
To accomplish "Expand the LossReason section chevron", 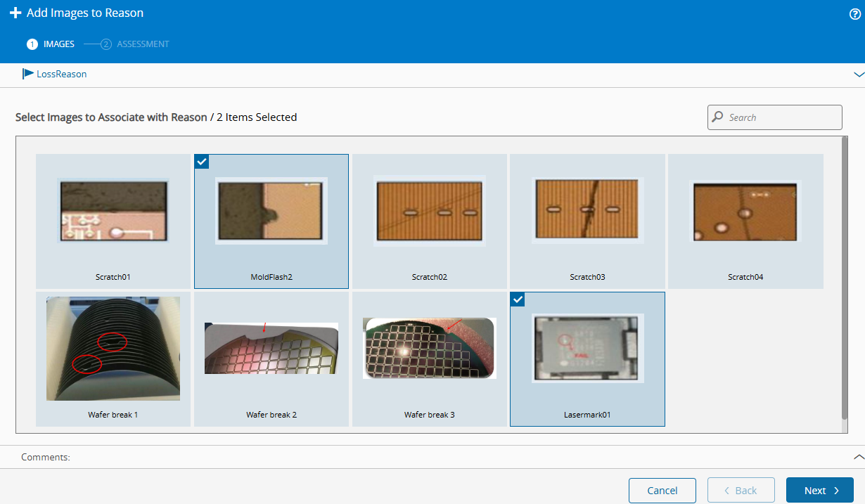I will click(858, 74).
